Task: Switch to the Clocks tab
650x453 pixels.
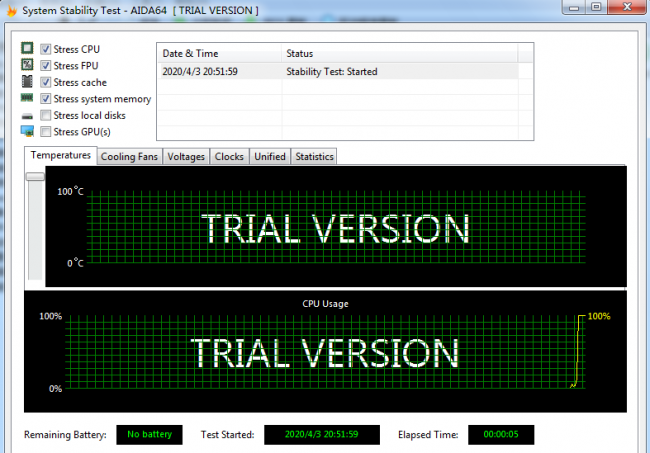Action: coord(229,157)
